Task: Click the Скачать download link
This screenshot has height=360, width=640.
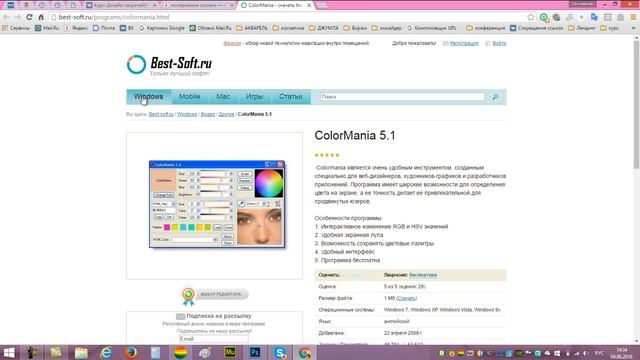Action: 407,298
